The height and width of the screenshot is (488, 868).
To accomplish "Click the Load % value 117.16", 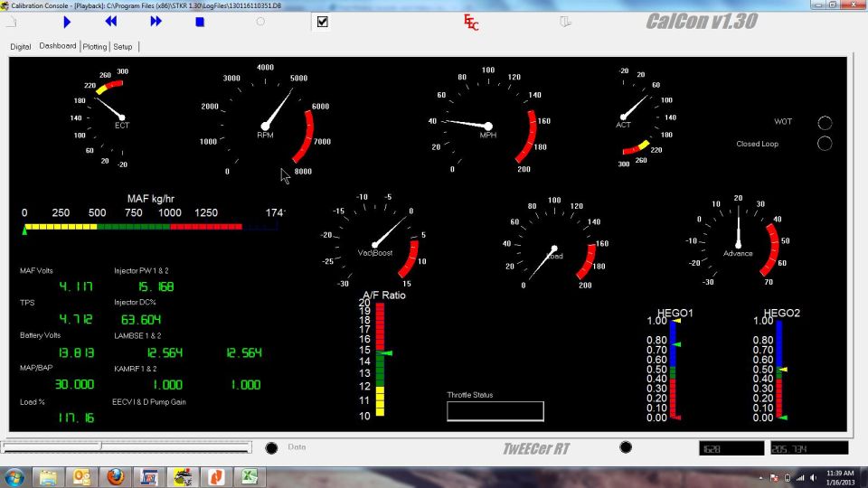I will [76, 418].
